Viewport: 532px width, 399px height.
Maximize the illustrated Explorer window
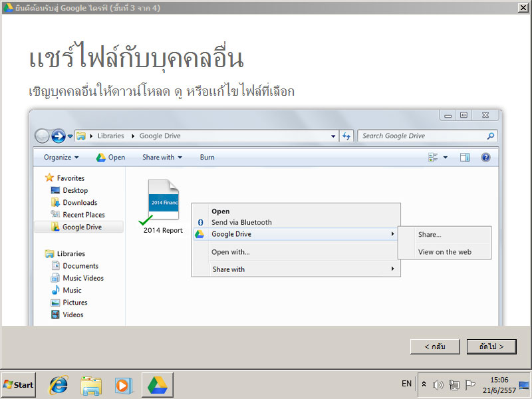pyautogui.click(x=464, y=115)
